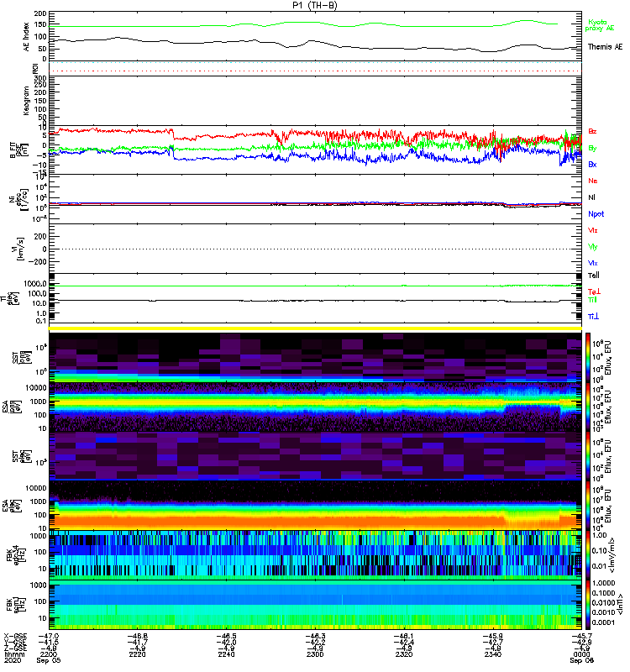This screenshot has height=672, width=630.
Task: Select the green Ti parallel legend label
Action: (592, 300)
